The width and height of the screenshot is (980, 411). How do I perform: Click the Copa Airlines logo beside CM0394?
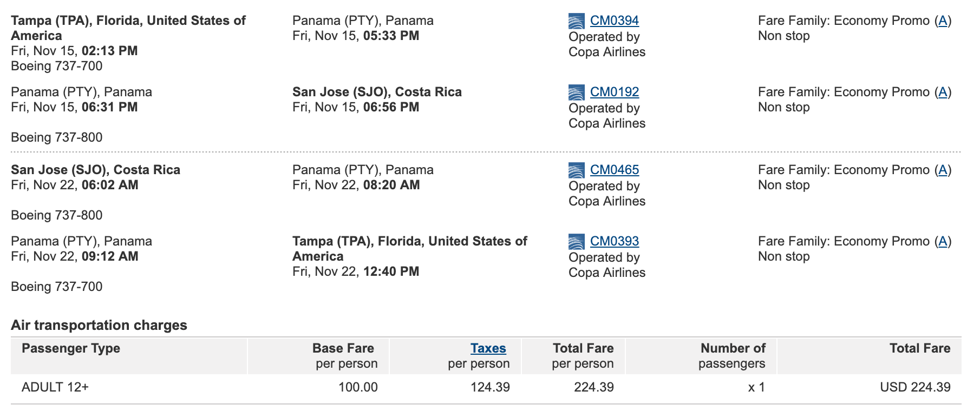[x=576, y=21]
